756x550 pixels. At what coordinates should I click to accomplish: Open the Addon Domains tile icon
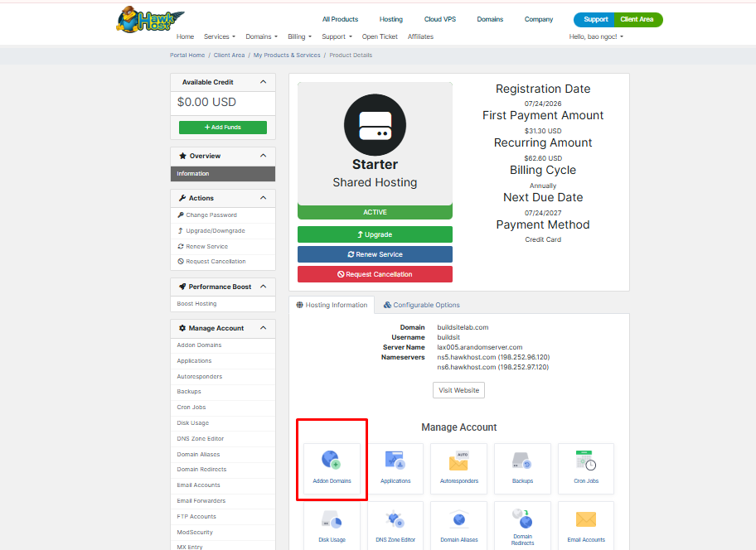tap(332, 460)
